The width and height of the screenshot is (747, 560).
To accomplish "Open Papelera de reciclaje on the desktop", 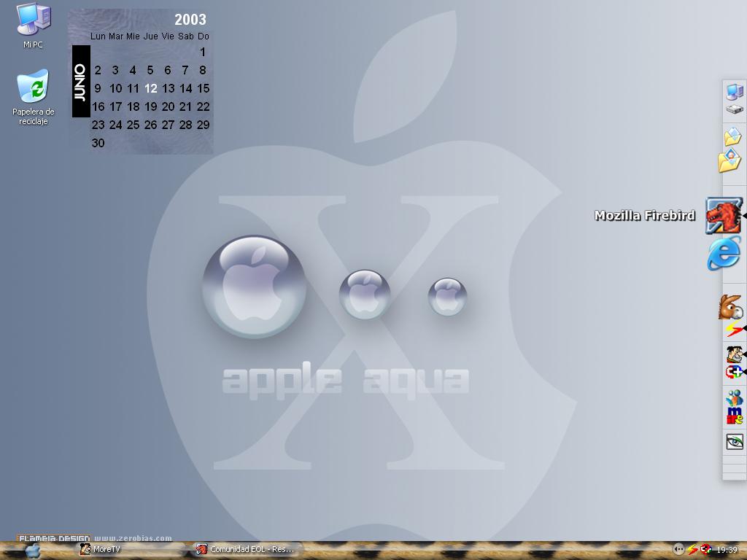I will [x=34, y=97].
